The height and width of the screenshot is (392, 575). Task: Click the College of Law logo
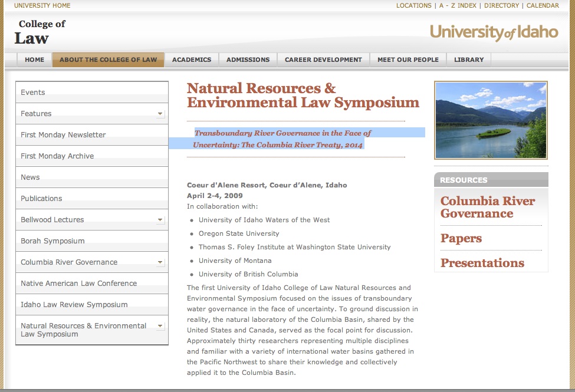coord(40,32)
